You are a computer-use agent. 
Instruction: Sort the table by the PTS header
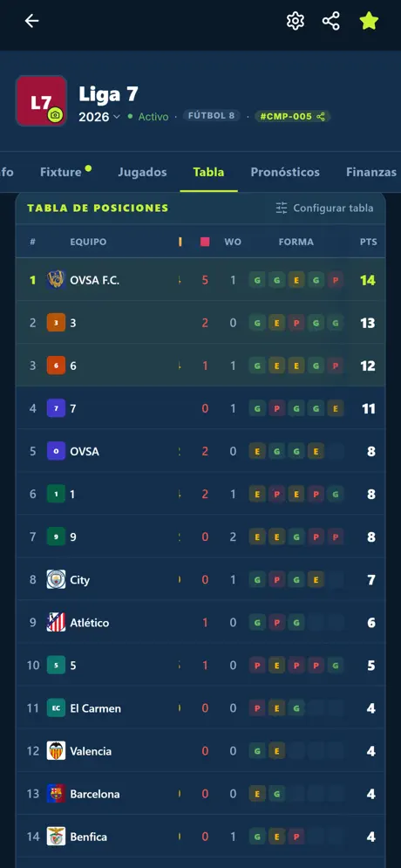(369, 242)
